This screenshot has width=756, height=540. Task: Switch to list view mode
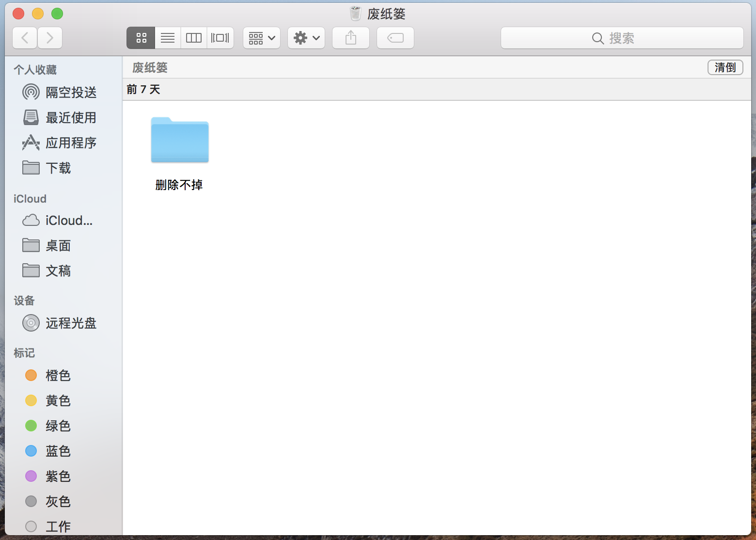point(168,38)
